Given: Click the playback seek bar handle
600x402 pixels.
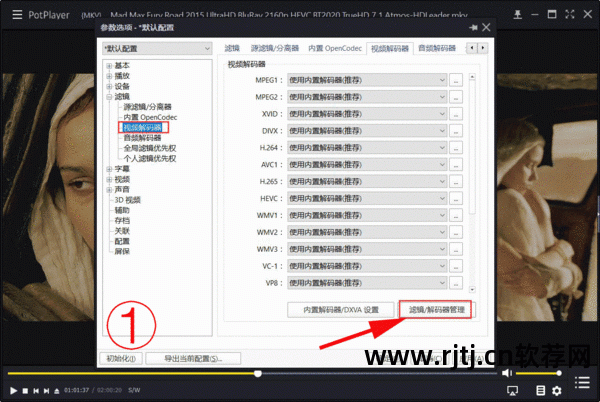Looking at the screenshot, I should click(x=258, y=373).
